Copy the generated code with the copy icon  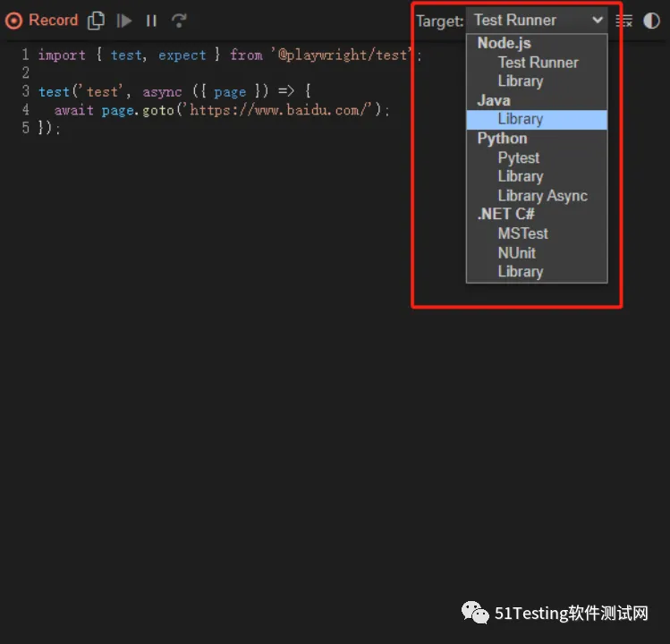click(x=96, y=20)
